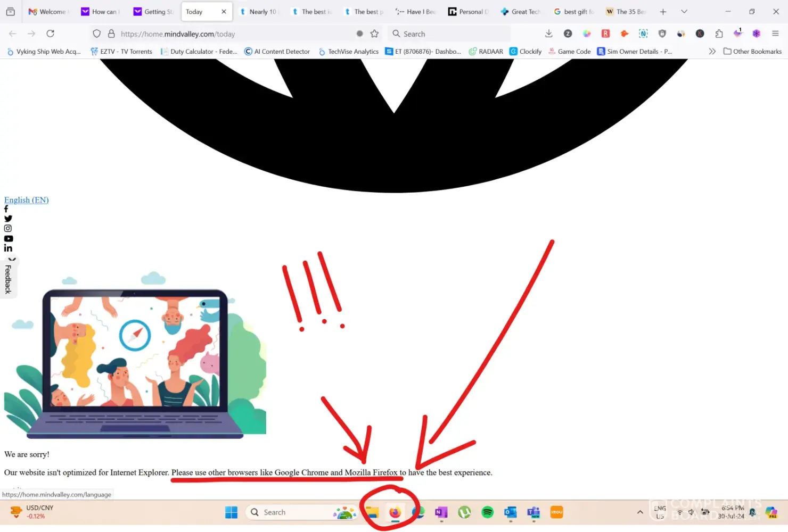The height and width of the screenshot is (532, 788).
Task: Open File Explorer from the taskbar
Action: tap(372, 512)
